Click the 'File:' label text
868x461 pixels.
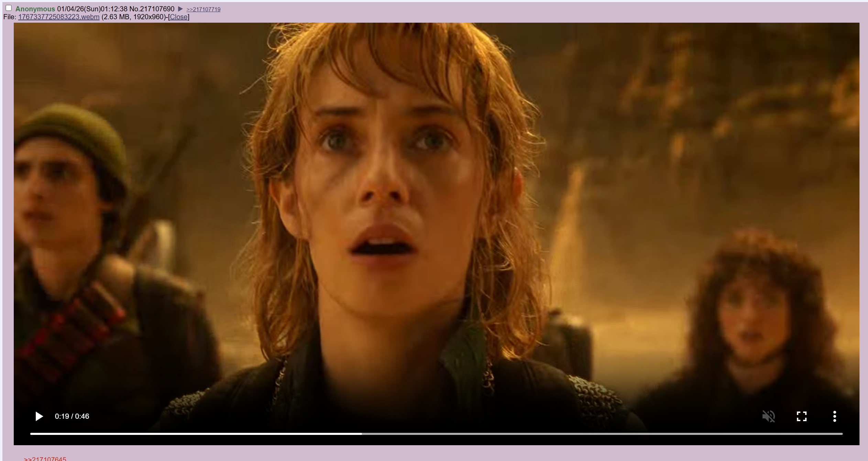pos(10,17)
